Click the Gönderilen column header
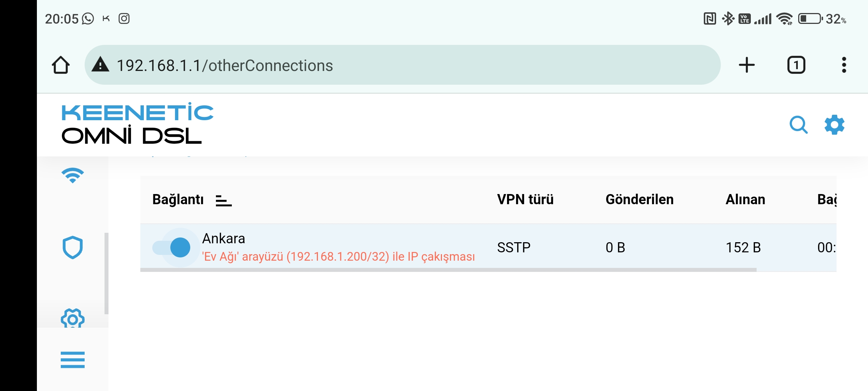868x391 pixels. point(639,199)
